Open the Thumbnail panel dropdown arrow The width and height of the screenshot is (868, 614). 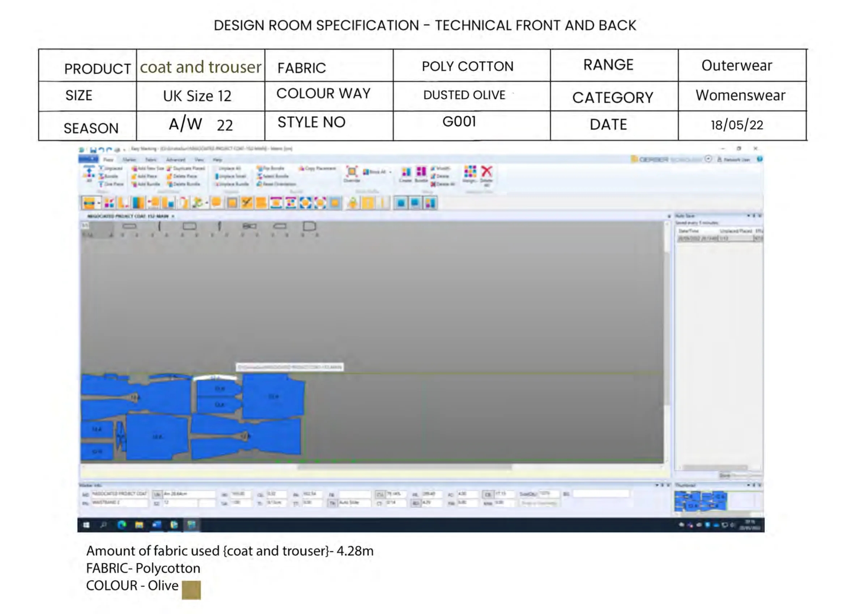coord(748,485)
